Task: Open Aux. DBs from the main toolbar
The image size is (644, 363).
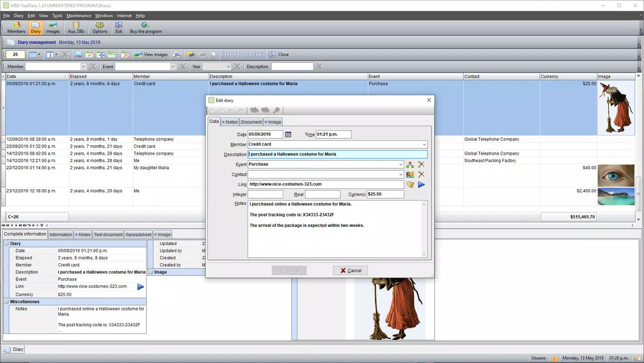Action: pyautogui.click(x=76, y=28)
